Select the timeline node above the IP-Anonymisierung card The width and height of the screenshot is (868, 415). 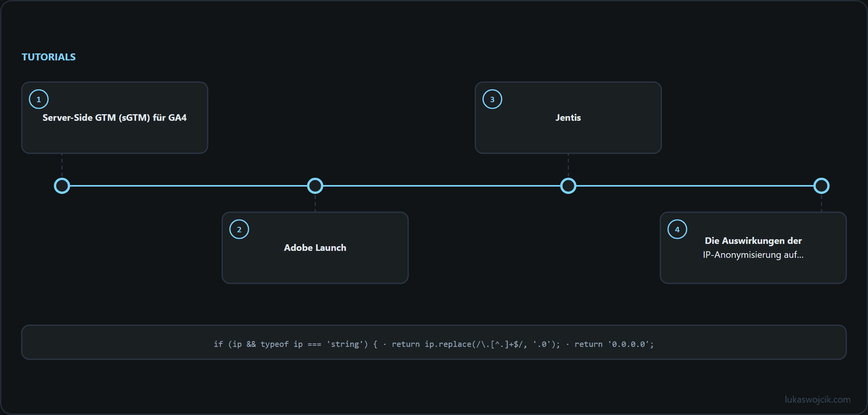[x=821, y=186]
